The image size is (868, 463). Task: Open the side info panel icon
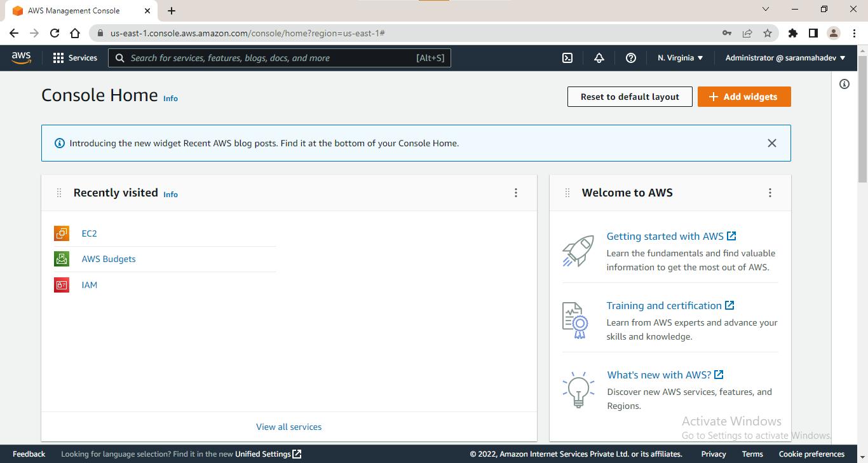point(844,84)
